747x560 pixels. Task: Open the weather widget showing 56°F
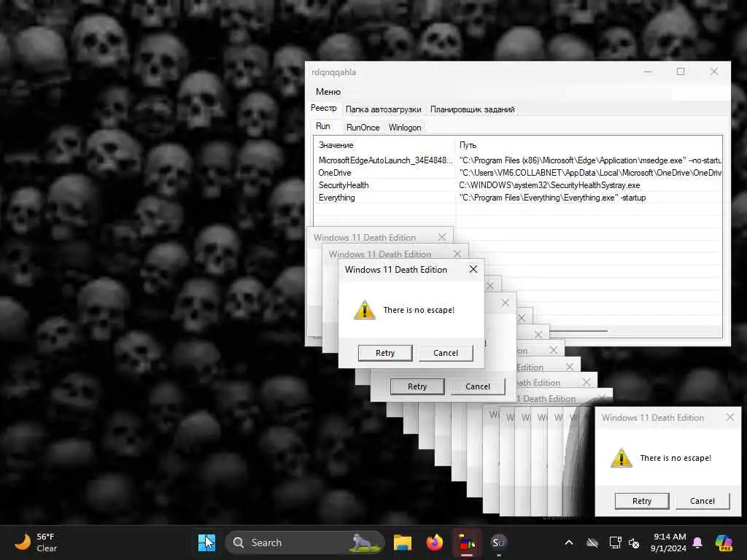36,542
